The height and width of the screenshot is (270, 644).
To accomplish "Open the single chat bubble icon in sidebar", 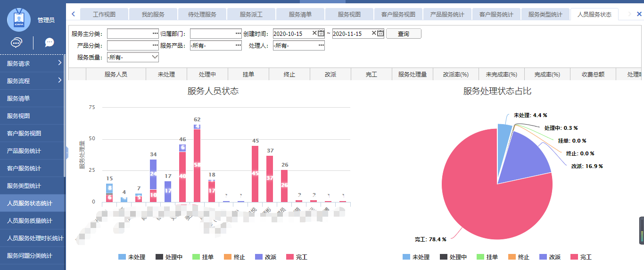I will click(50, 43).
